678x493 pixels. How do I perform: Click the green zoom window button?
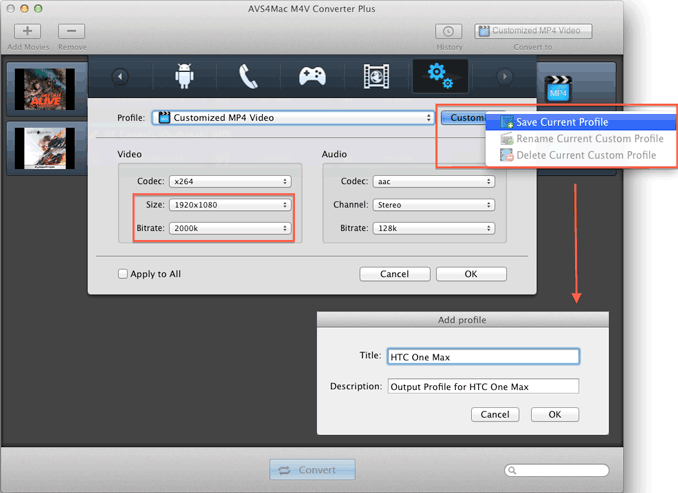point(38,8)
